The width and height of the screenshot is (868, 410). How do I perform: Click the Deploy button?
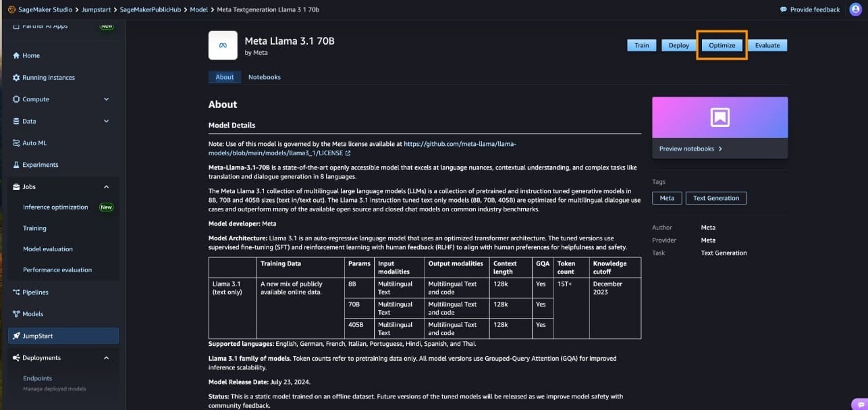pos(678,45)
